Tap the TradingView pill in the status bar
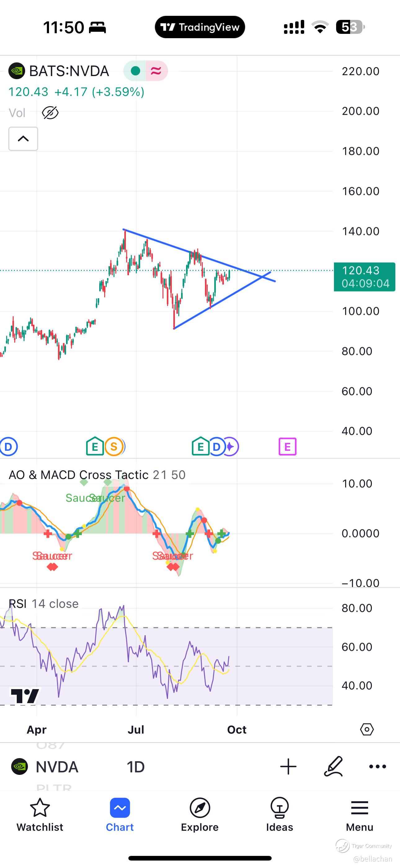Screen dimensions: 400x868 200,27
